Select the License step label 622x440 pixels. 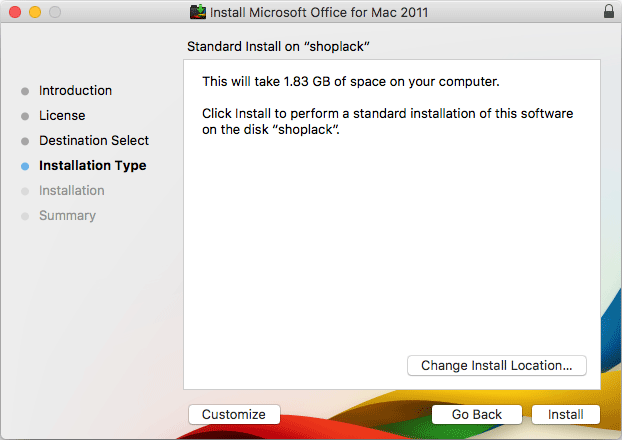pos(62,115)
